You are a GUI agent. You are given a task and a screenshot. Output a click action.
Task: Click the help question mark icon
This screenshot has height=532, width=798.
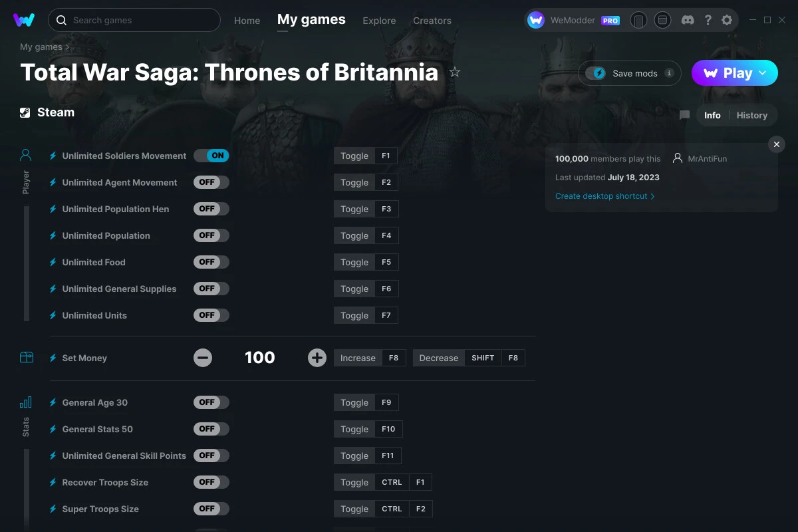pyautogui.click(x=708, y=20)
